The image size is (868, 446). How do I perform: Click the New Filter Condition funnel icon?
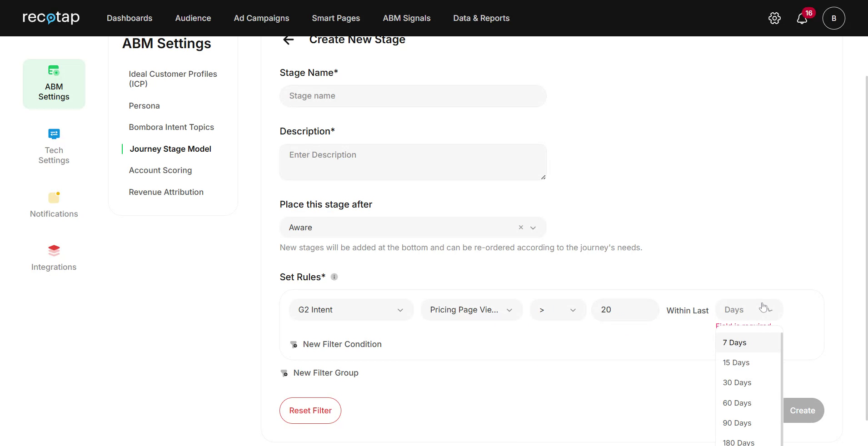(293, 344)
